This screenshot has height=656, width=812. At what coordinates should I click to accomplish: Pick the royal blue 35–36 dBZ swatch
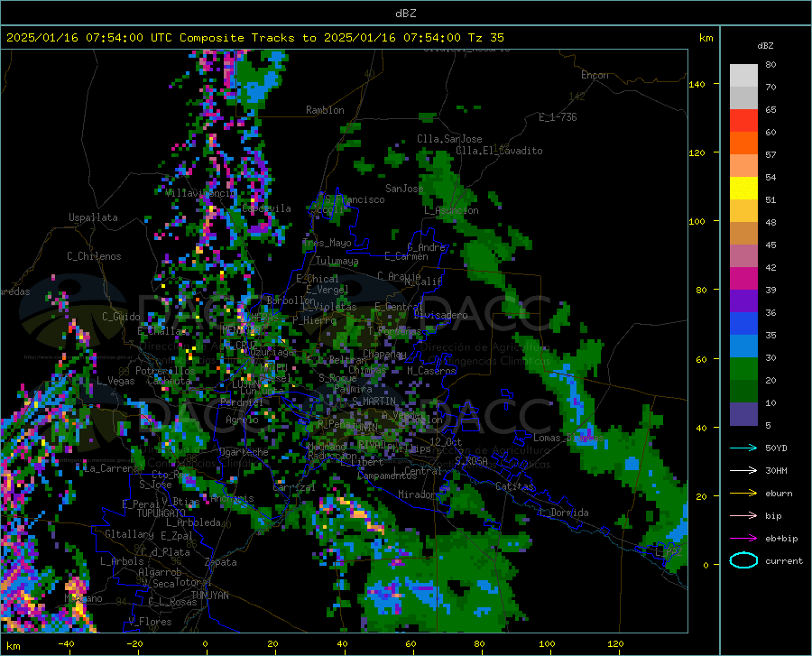coord(743,324)
